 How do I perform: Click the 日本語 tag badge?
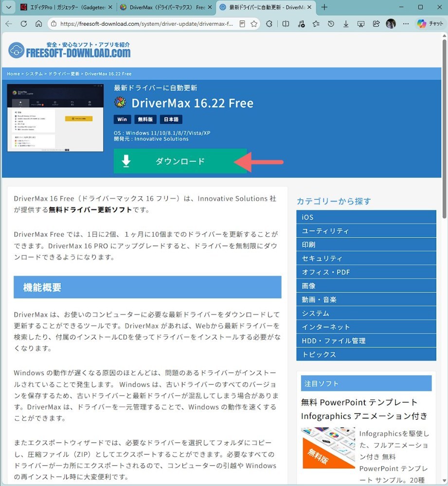tap(171, 120)
